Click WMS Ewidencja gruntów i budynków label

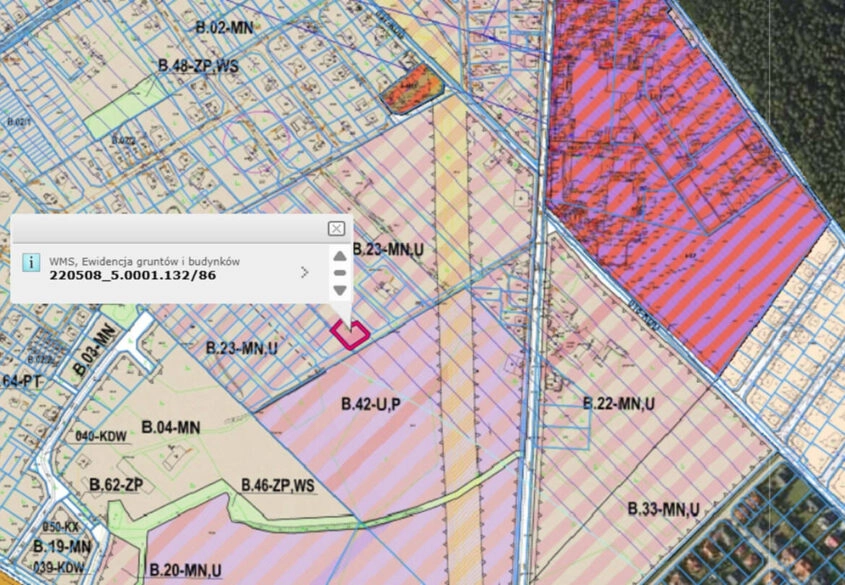tap(144, 261)
